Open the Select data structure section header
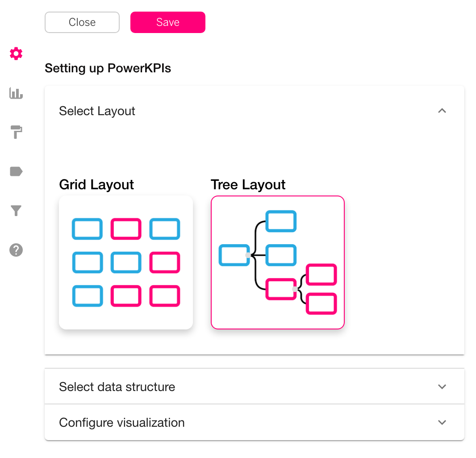The width and height of the screenshot is (476, 458). click(x=255, y=387)
